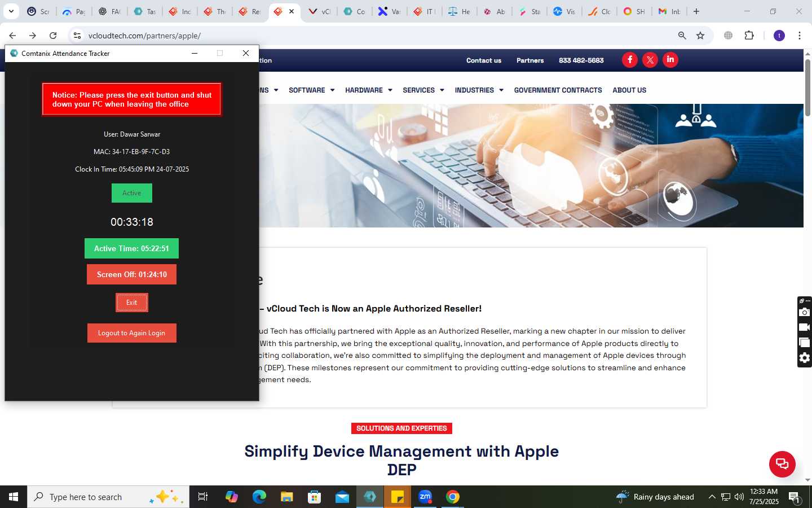The height and width of the screenshot is (508, 812).
Task: Switch to the SH tab
Action: point(634,11)
